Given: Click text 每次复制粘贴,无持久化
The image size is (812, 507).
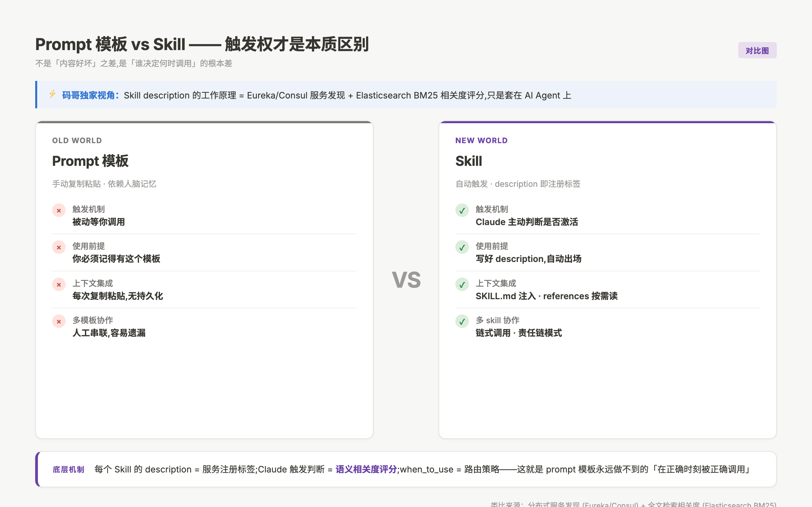Looking at the screenshot, I should tap(118, 296).
